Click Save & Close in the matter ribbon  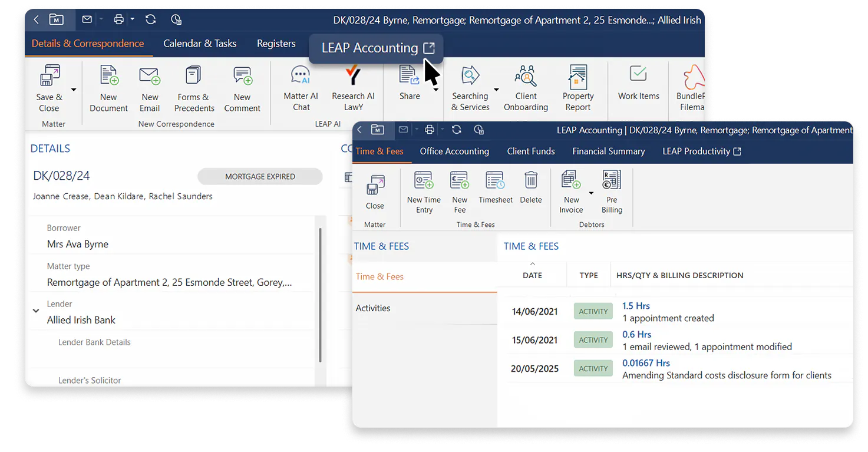(x=49, y=88)
